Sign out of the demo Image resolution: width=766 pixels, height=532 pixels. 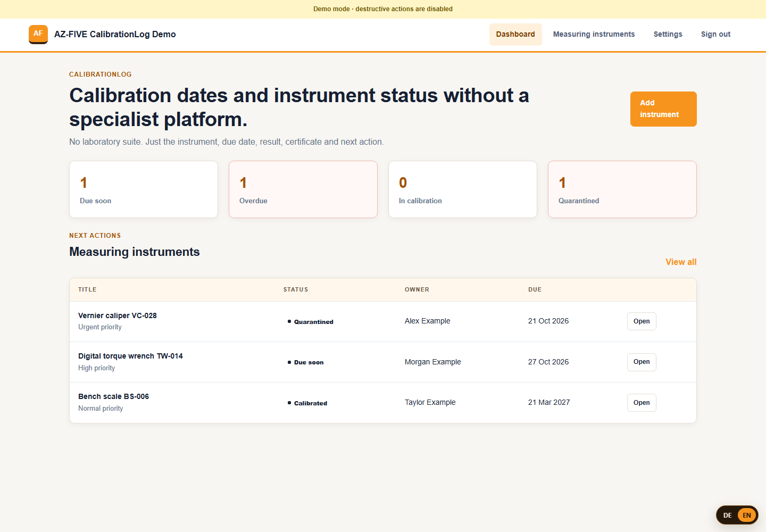click(x=715, y=34)
